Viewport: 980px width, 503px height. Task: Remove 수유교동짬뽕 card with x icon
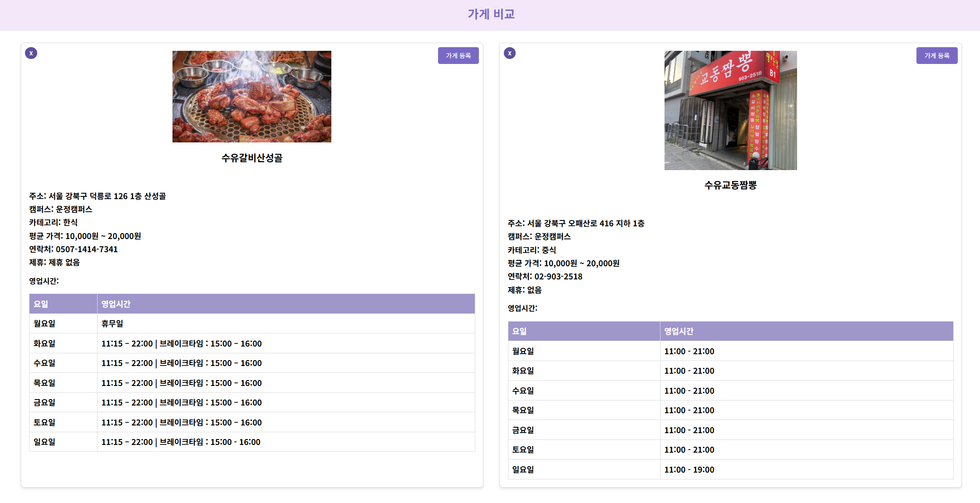[x=509, y=53]
